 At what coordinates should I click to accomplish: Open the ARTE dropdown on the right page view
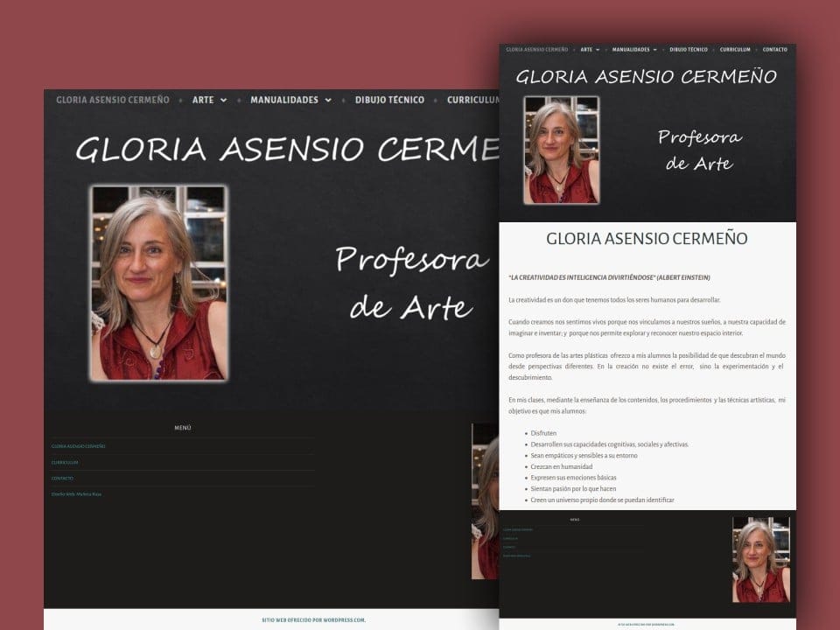click(x=588, y=50)
